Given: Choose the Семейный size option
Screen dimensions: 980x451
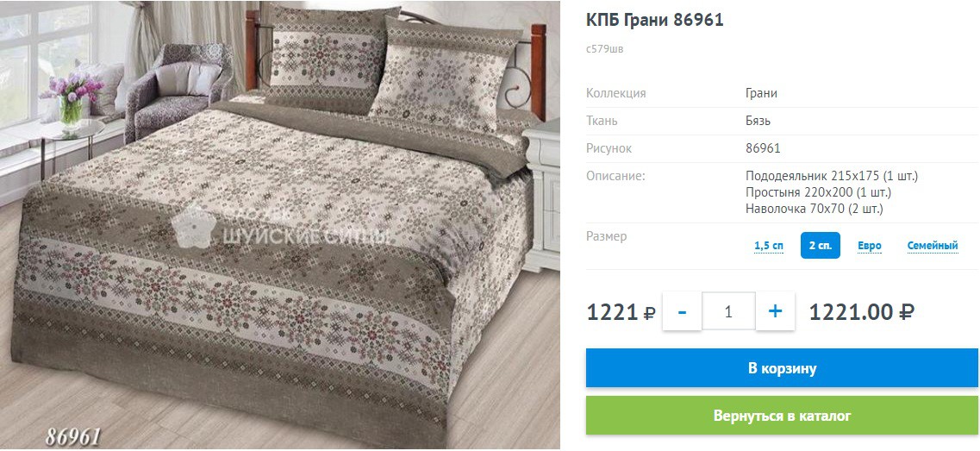Looking at the screenshot, I should click(933, 246).
